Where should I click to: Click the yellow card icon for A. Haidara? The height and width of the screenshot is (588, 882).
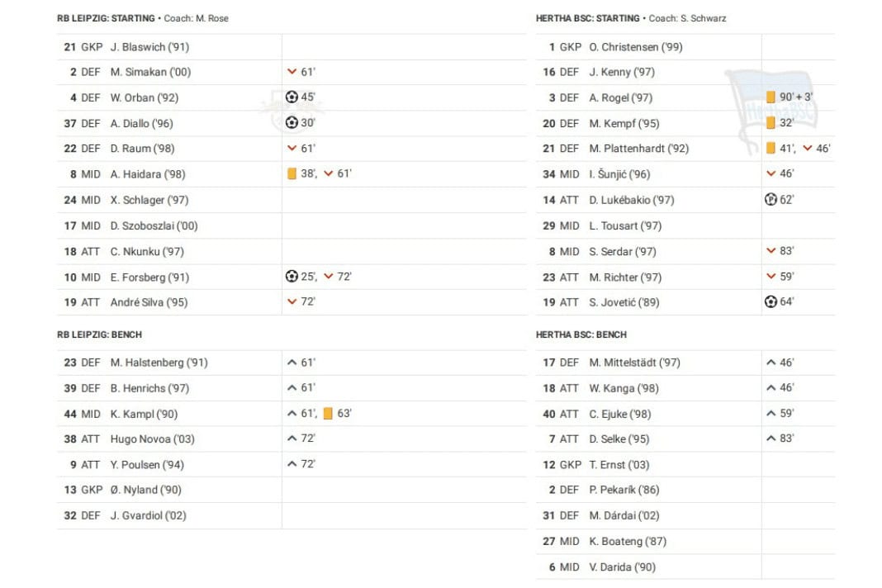(x=292, y=174)
